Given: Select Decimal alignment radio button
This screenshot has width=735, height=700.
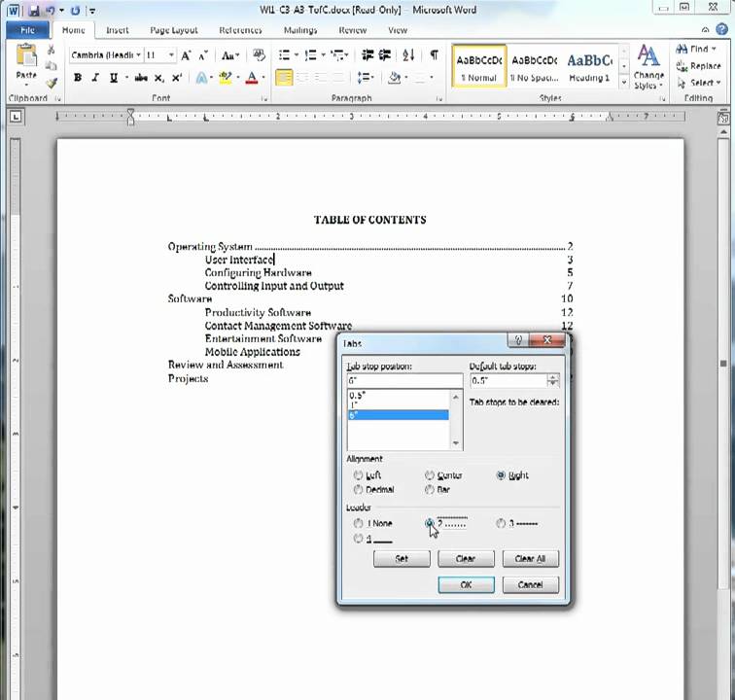Looking at the screenshot, I should pos(358,489).
